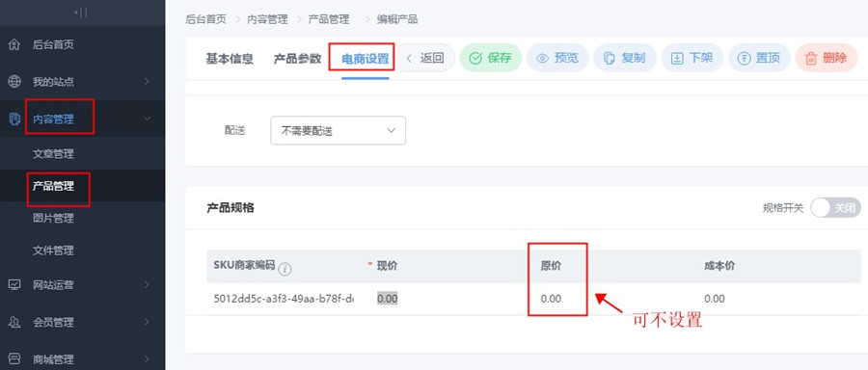This screenshot has width=868, height=370.
Task: Click the 商城管理 shop icon
Action: tap(14, 359)
